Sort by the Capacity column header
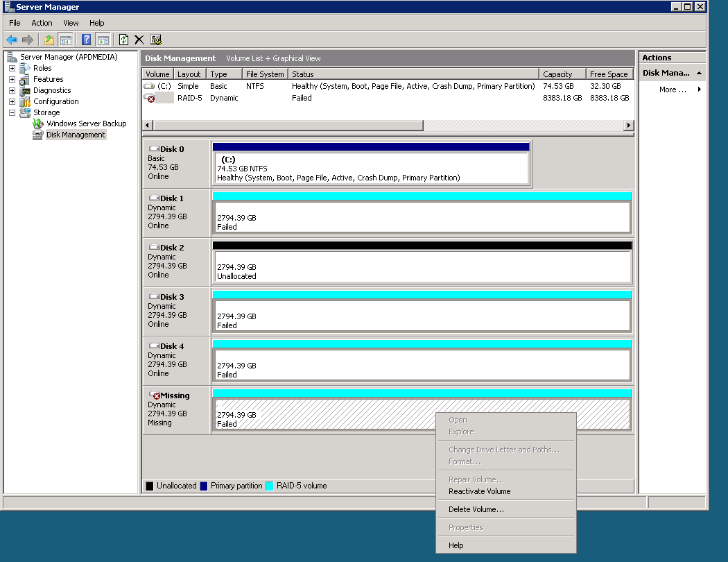The width and height of the screenshot is (728, 562). (x=563, y=74)
